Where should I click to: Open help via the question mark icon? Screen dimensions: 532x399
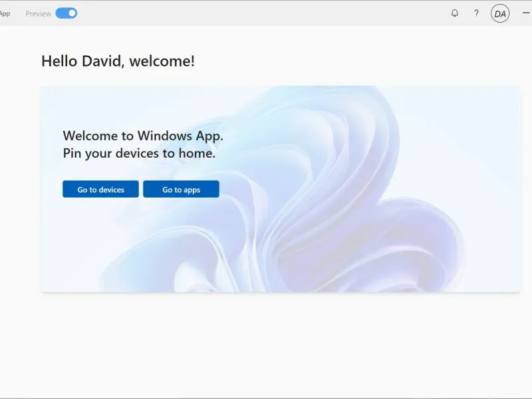click(x=476, y=13)
